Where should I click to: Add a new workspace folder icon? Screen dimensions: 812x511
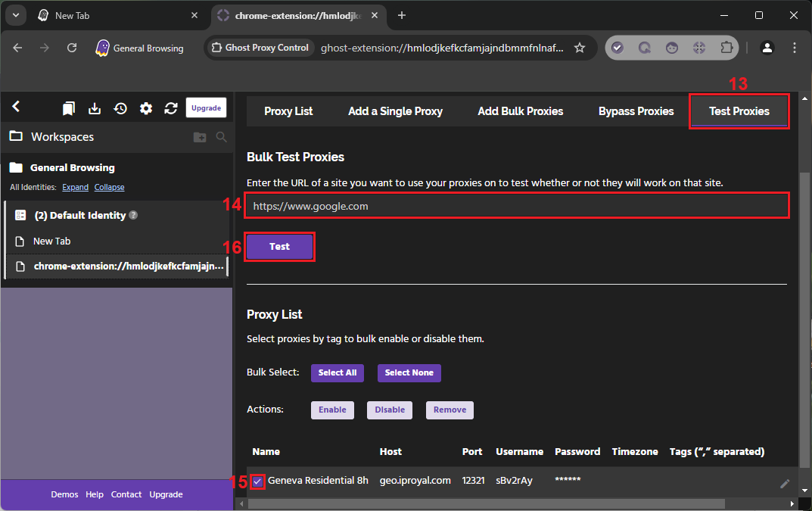(200, 137)
